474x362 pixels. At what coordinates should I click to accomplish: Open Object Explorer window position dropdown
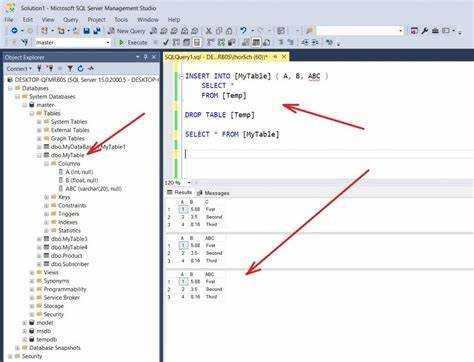(138, 57)
